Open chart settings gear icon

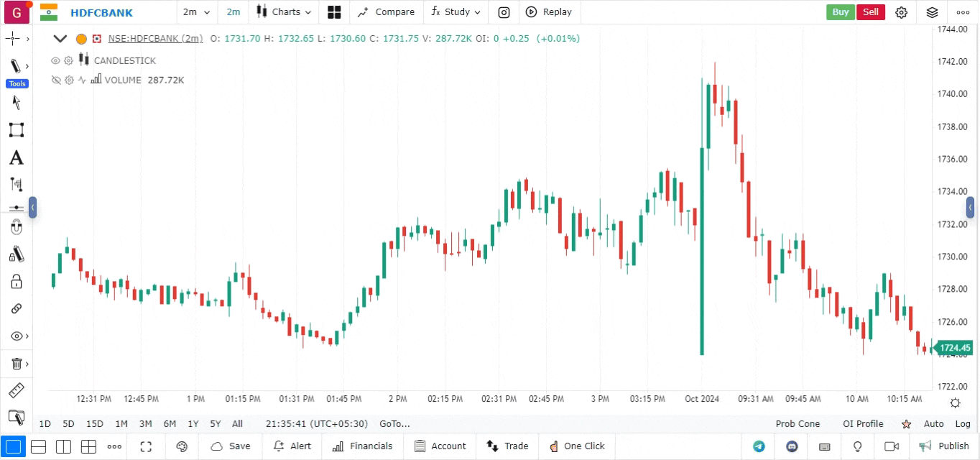(902, 12)
